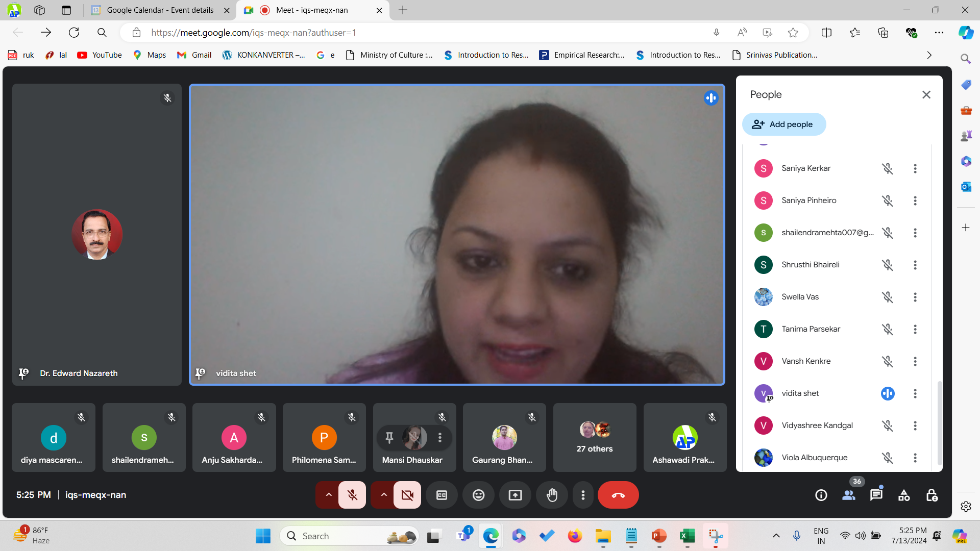Image resolution: width=980 pixels, height=551 pixels.
Task: Open the activities shapes icon
Action: click(904, 495)
